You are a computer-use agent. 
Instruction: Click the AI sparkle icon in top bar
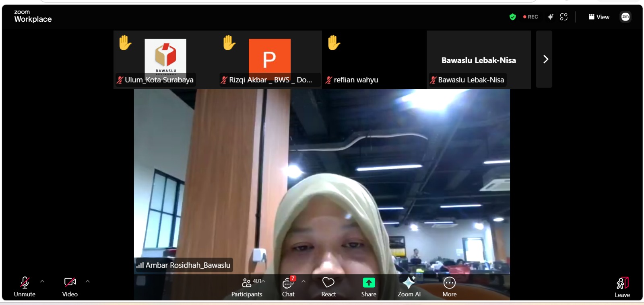(x=550, y=17)
